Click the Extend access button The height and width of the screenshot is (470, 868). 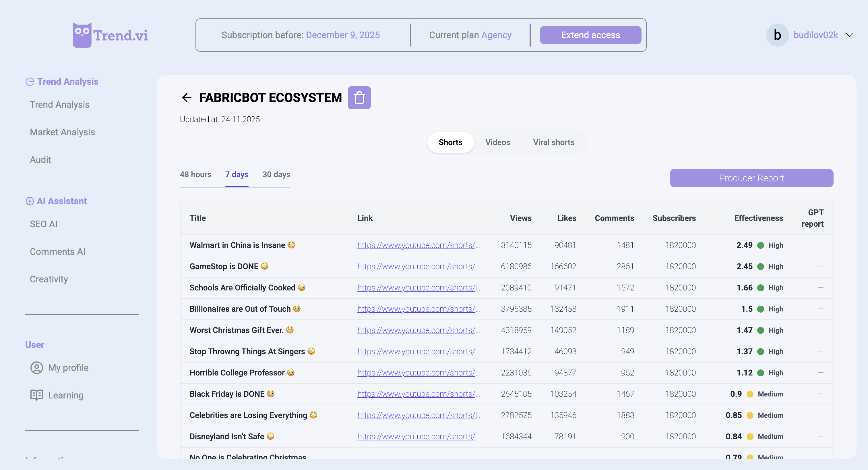tap(590, 35)
